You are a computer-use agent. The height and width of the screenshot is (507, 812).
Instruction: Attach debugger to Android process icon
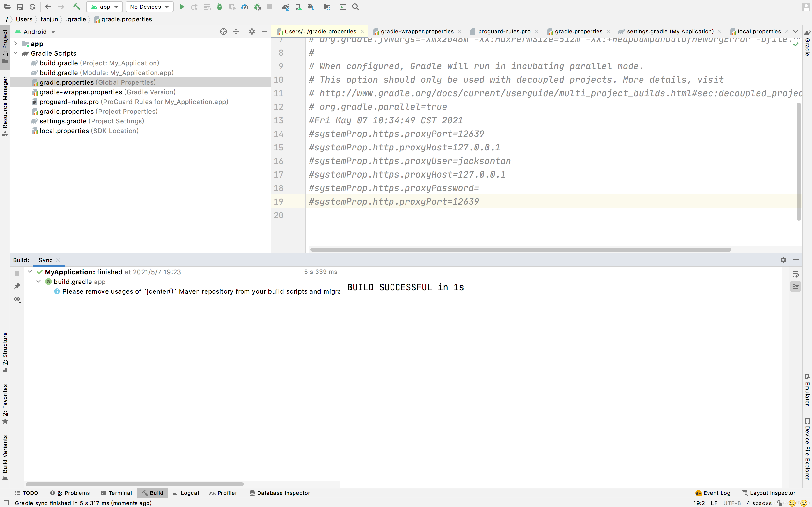[x=257, y=7]
